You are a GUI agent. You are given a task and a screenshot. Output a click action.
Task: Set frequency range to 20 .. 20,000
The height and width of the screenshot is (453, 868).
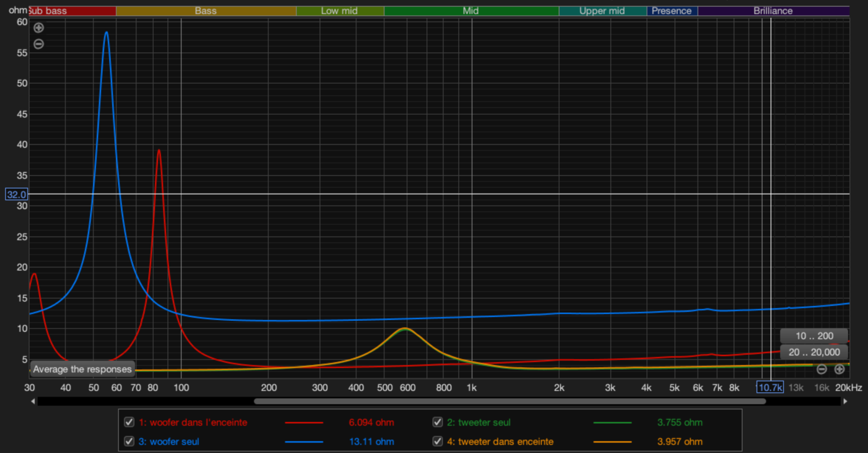[x=814, y=352]
